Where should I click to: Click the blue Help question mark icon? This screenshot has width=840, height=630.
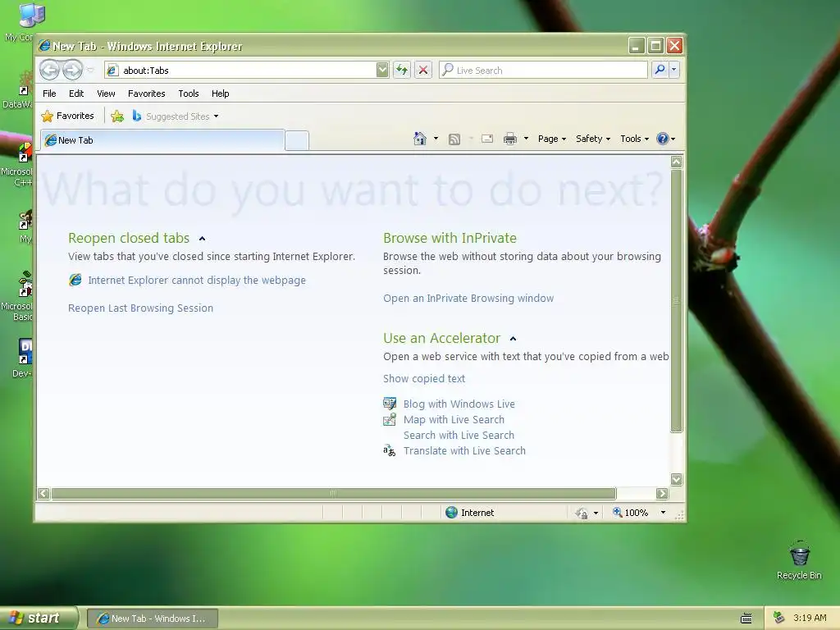point(663,139)
